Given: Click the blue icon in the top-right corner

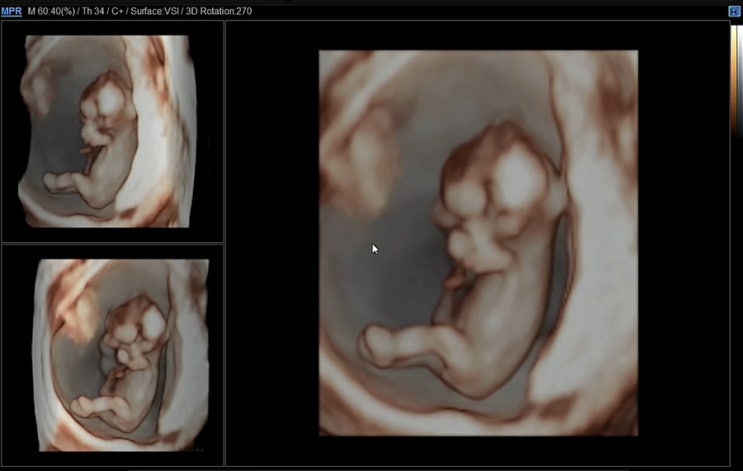Looking at the screenshot, I should 734,11.
